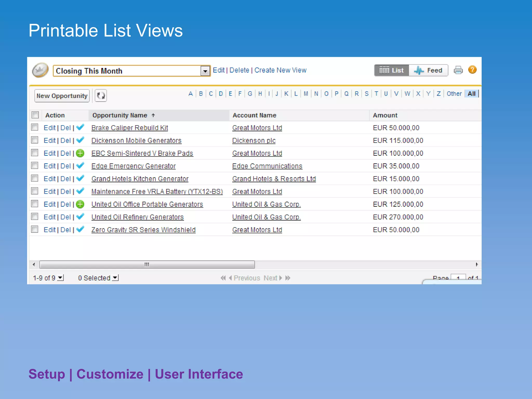Click green plus icon for United Oil Office Portable Generators
Screen dimensions: 532x399
pos(80,204)
